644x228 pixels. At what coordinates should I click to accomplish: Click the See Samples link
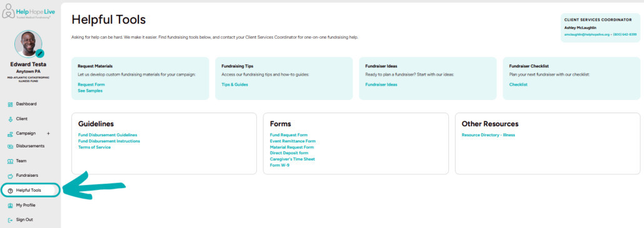tap(90, 91)
